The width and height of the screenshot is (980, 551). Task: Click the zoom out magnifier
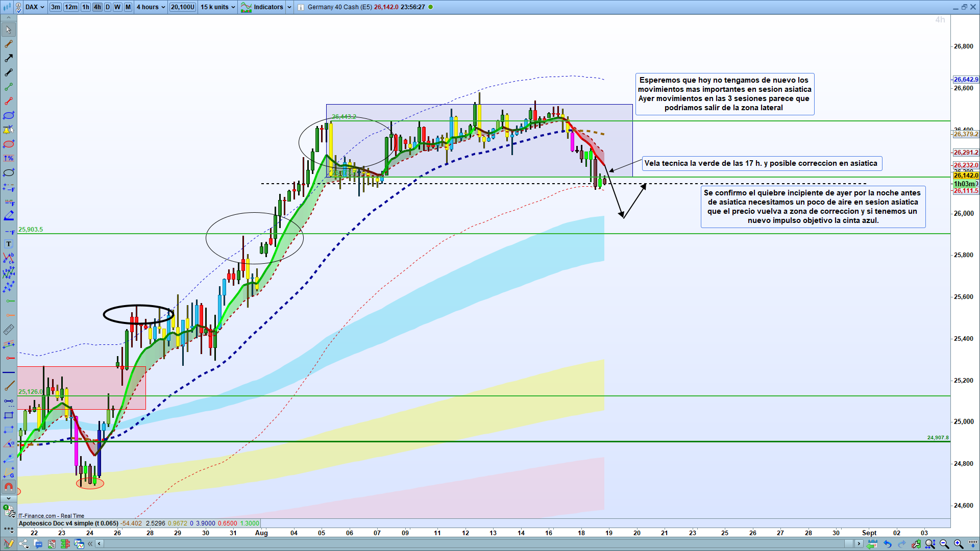(x=944, y=544)
